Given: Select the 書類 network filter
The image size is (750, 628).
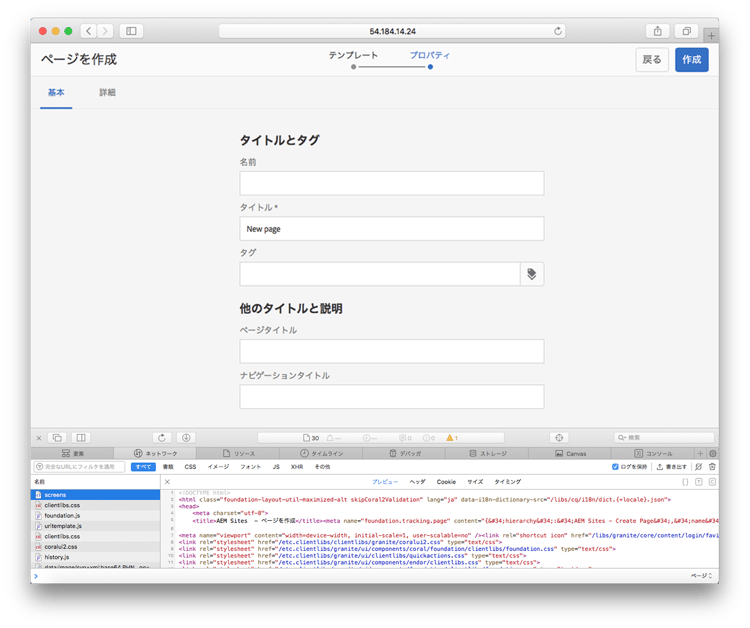Looking at the screenshot, I should (x=168, y=467).
